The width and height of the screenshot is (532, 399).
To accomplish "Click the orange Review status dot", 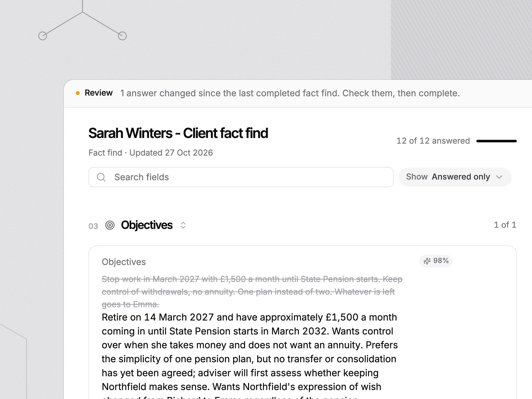I will [x=77, y=93].
